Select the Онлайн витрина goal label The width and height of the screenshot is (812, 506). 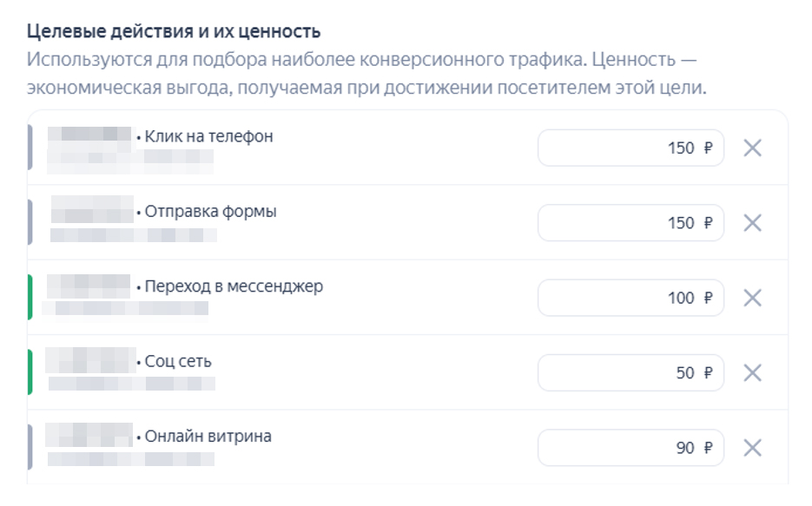pos(208,436)
